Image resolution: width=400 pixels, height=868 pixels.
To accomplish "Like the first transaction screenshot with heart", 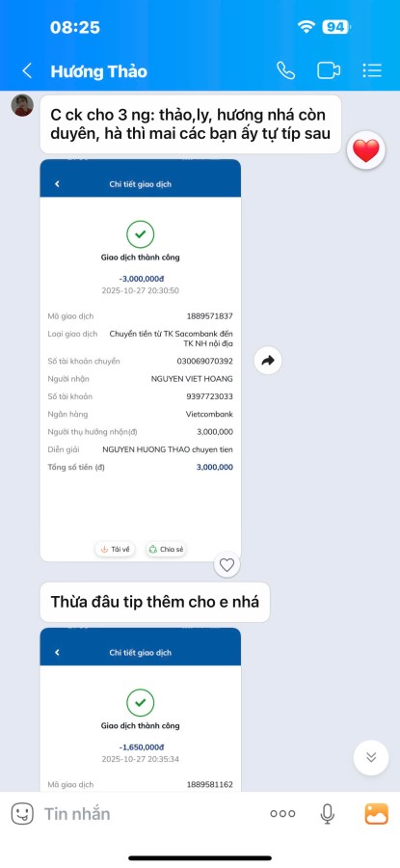I will (227, 564).
